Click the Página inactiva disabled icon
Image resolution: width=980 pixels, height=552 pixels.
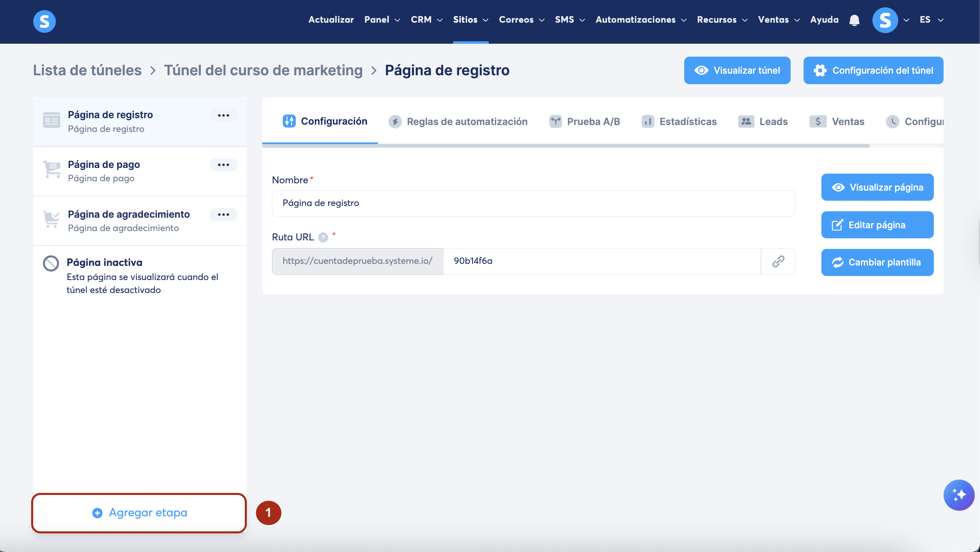click(51, 263)
